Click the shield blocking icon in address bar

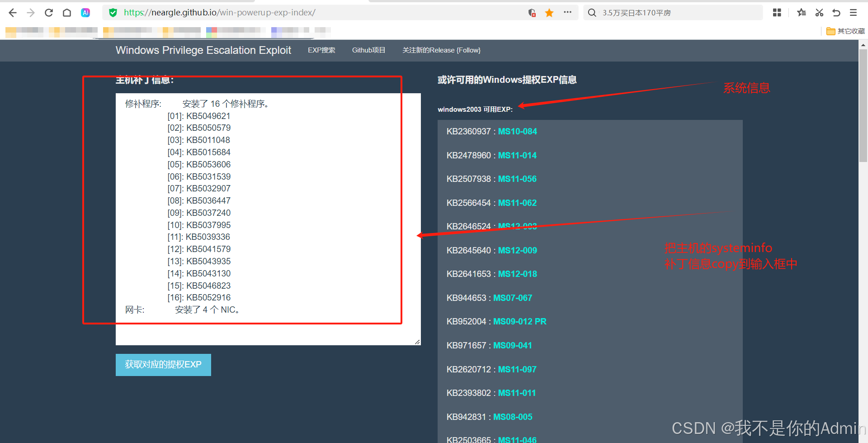click(x=532, y=12)
